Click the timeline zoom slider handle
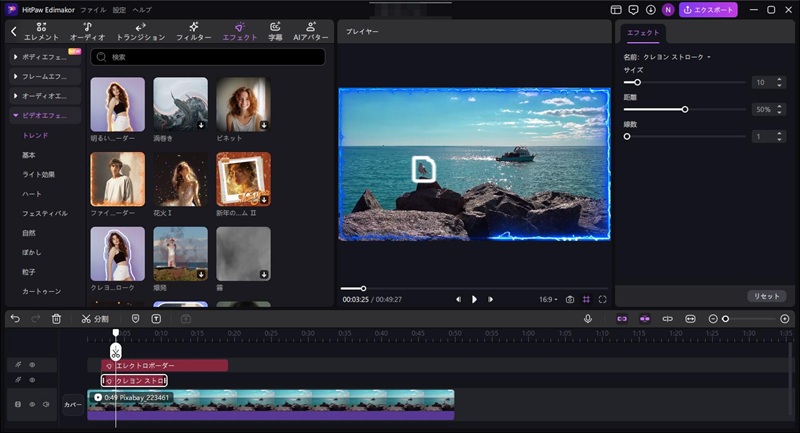The width and height of the screenshot is (800, 433). coord(726,319)
